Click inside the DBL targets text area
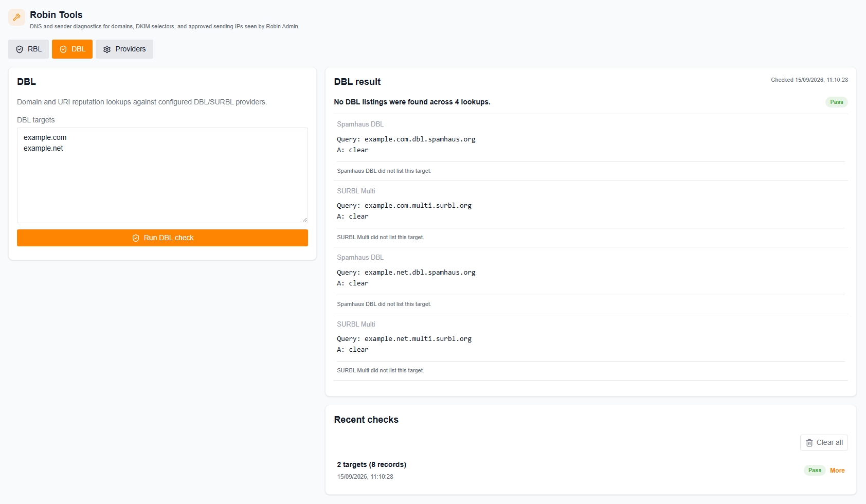 163,175
